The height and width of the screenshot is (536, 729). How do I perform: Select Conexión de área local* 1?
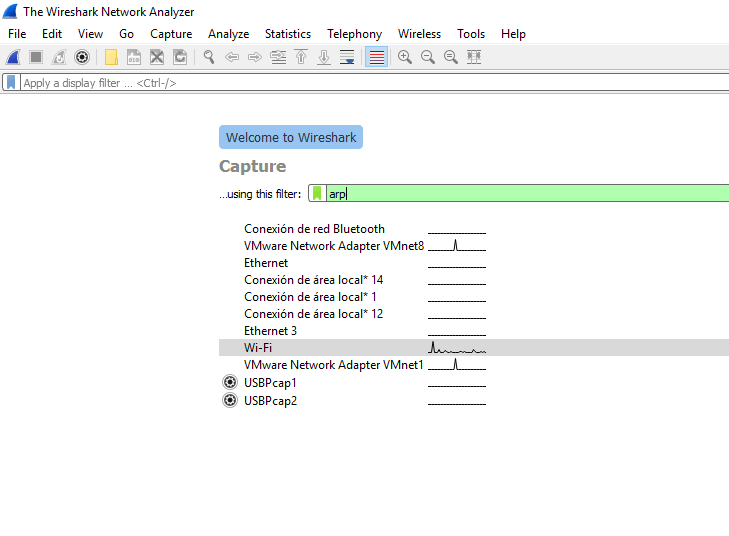310,297
